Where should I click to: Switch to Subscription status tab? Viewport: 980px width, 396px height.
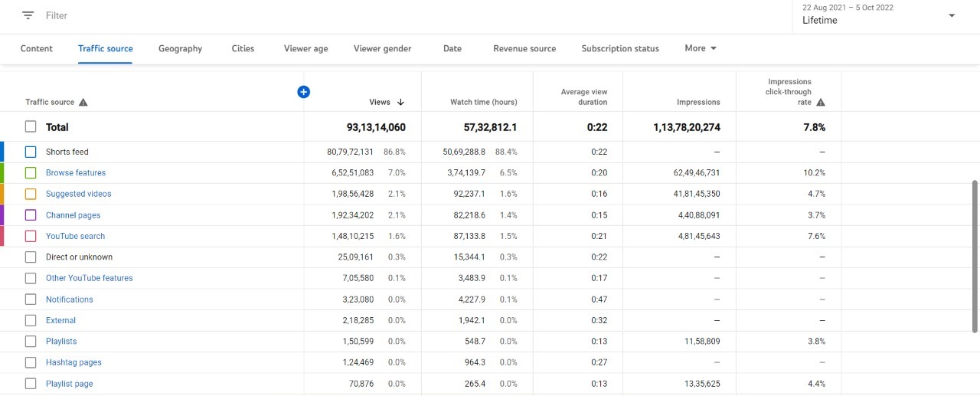[x=620, y=48]
